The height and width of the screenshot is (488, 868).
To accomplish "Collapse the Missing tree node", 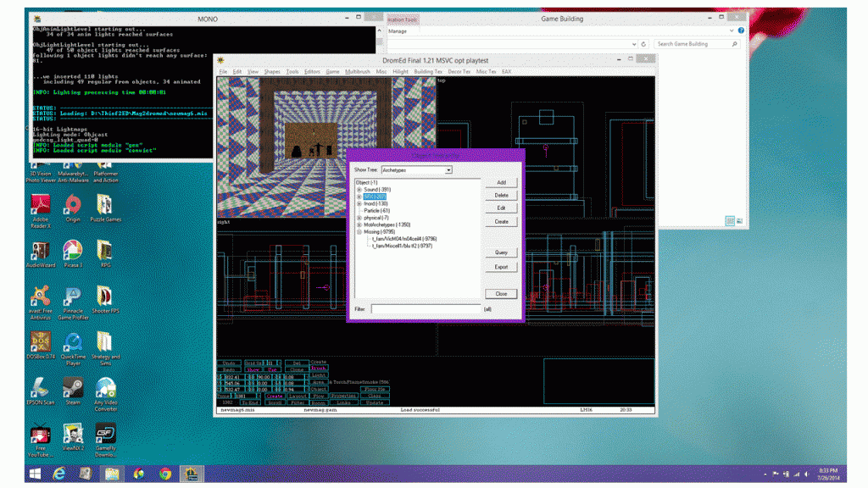I will coord(359,231).
